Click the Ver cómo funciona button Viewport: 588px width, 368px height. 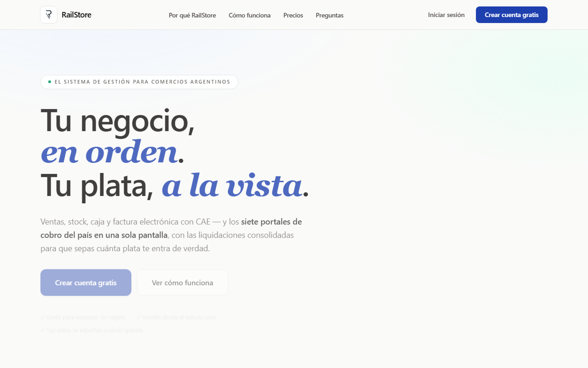pos(182,282)
